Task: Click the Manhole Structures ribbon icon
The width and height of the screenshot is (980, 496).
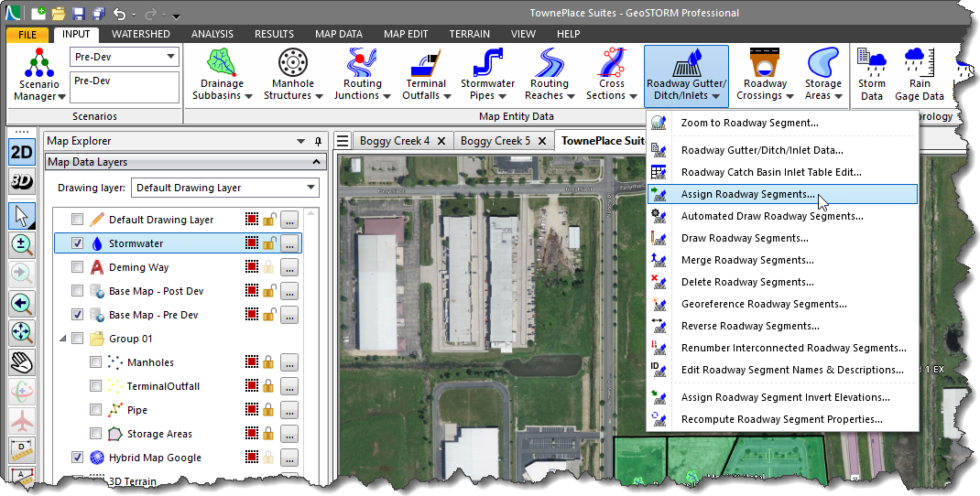Action: (x=293, y=75)
